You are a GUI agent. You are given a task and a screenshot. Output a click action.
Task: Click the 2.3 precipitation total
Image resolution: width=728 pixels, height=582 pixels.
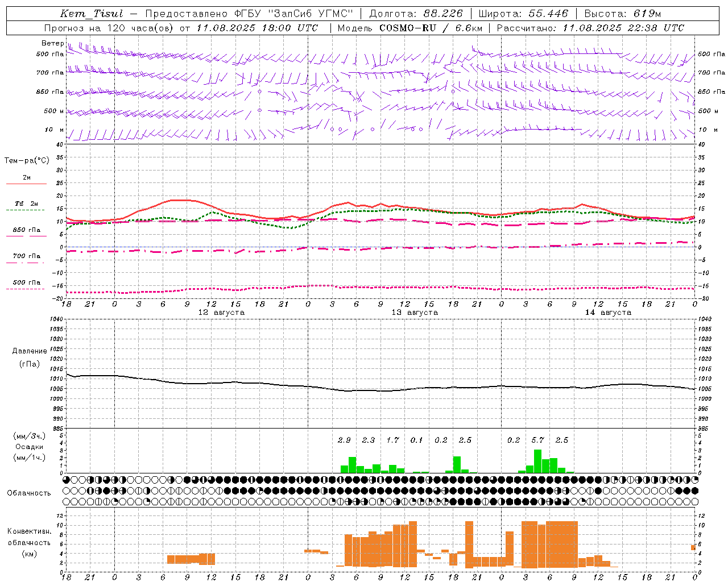[x=369, y=440]
